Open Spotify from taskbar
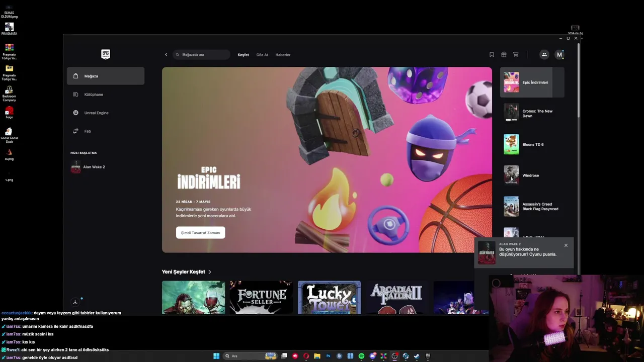 (x=361, y=356)
